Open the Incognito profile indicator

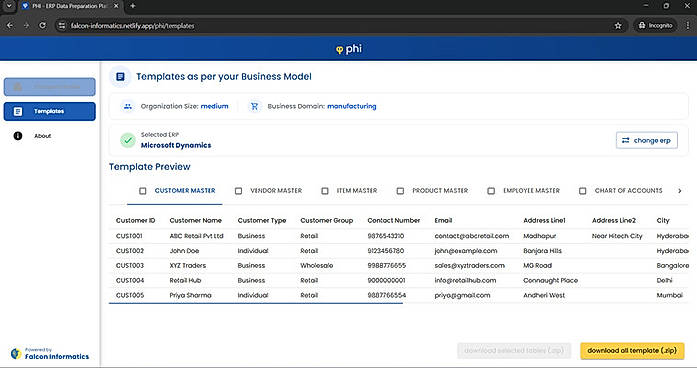point(655,26)
